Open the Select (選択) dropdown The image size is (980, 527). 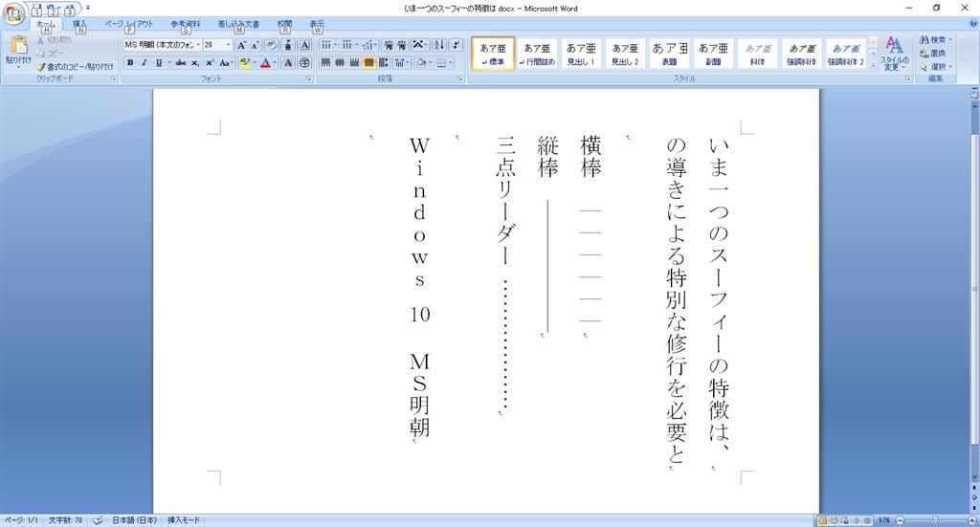936,67
